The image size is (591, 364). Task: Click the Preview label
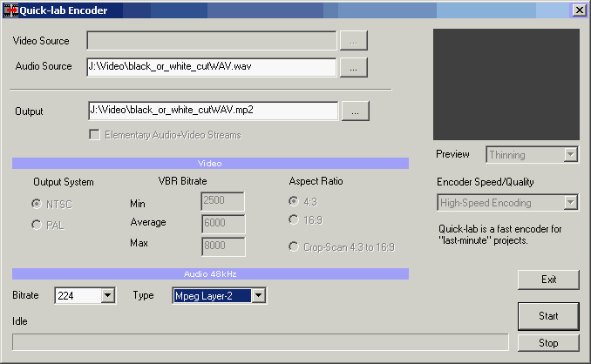452,154
